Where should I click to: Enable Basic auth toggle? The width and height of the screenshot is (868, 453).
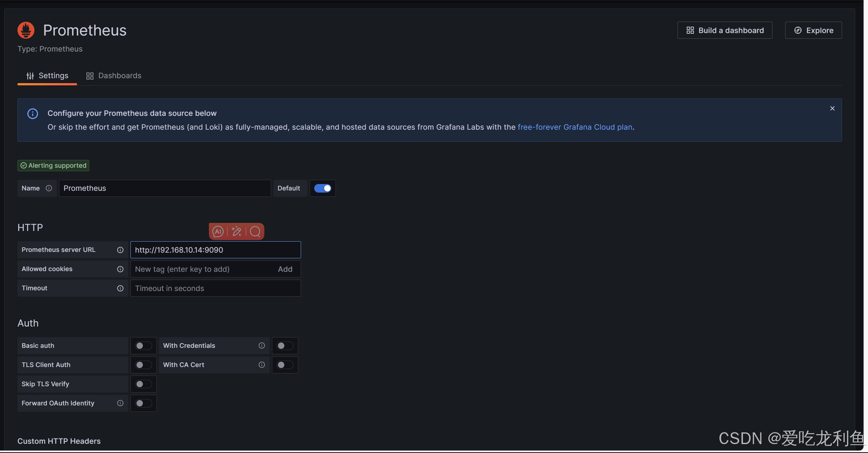click(143, 346)
